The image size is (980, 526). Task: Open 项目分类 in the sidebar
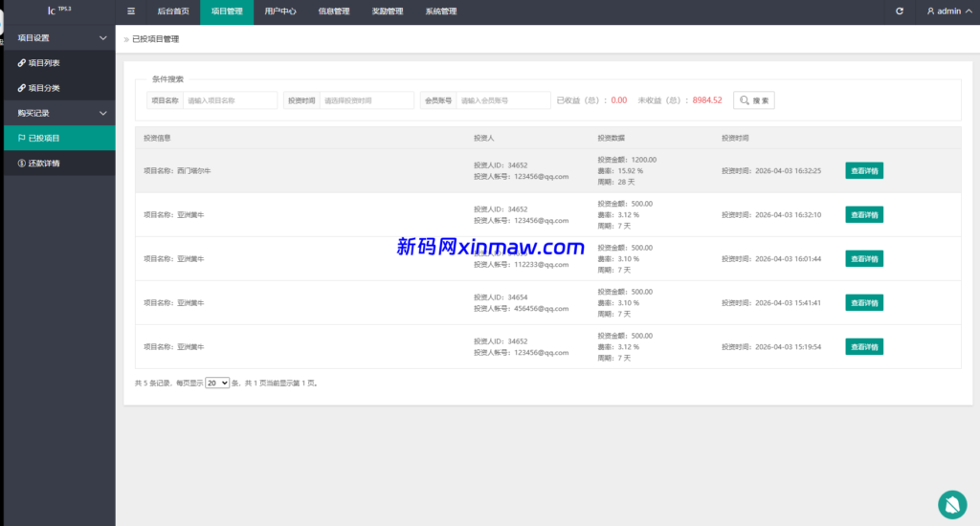tap(59, 88)
